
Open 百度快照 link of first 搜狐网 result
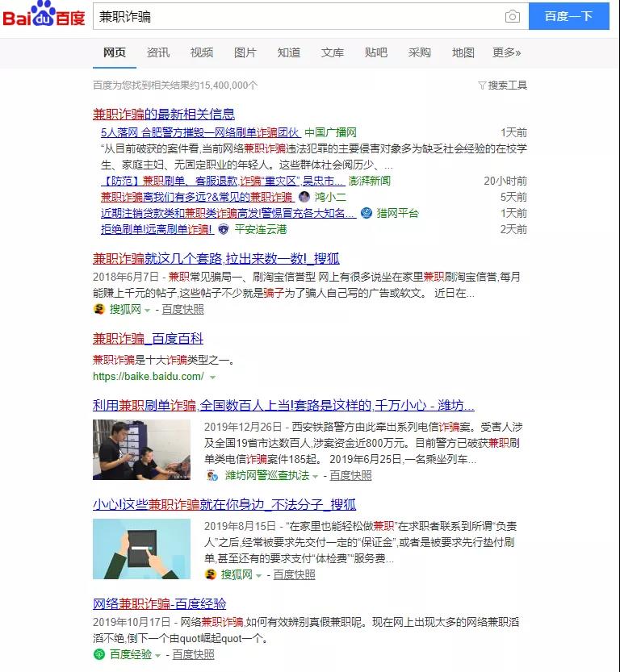(182, 310)
